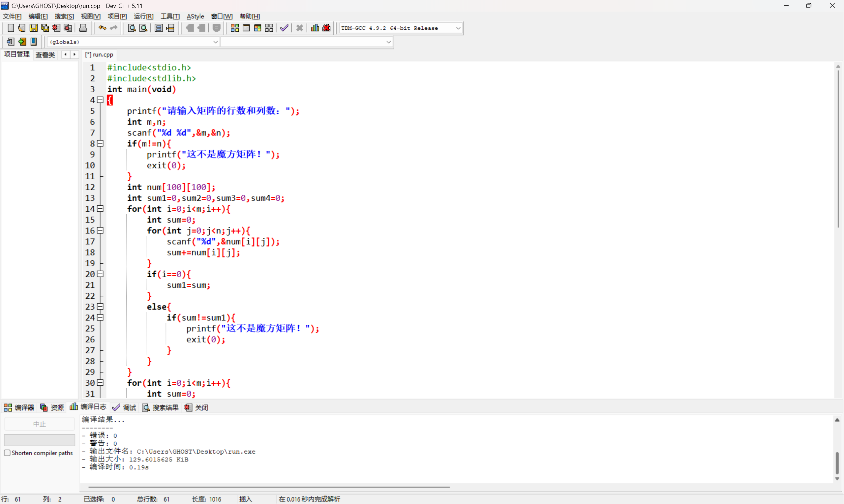Screen dimensions: 844x504
Task: Expand the (globals) scope dropdown
Action: click(215, 42)
